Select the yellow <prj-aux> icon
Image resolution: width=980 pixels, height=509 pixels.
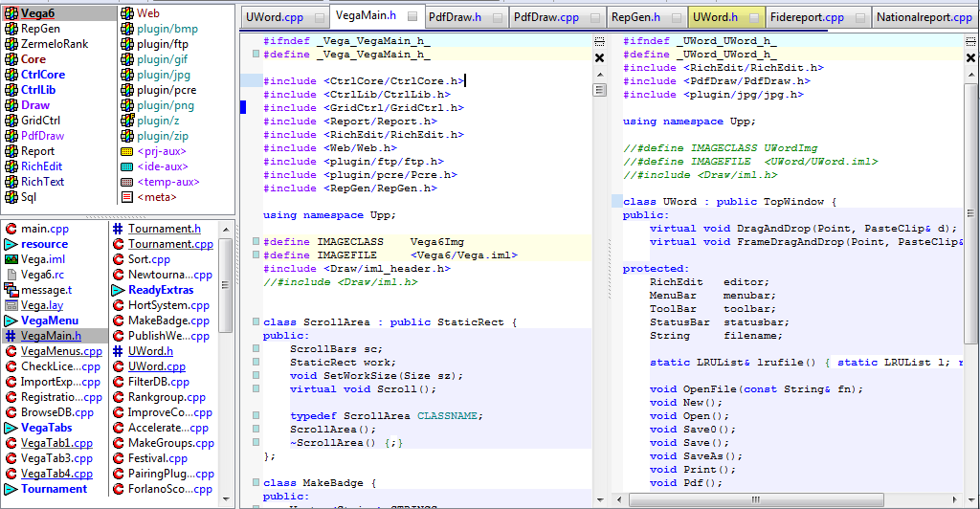pos(126,151)
